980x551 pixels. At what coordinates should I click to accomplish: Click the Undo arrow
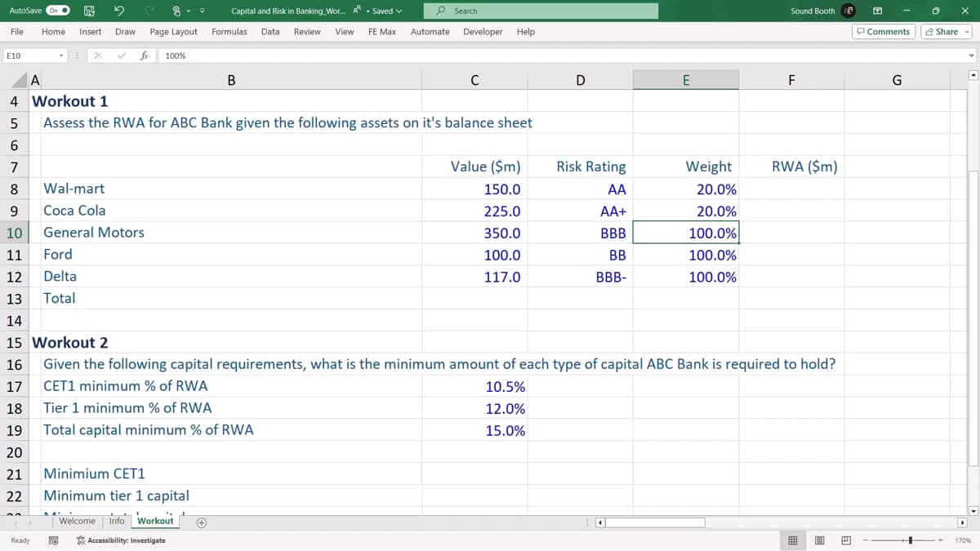pyautogui.click(x=118, y=11)
